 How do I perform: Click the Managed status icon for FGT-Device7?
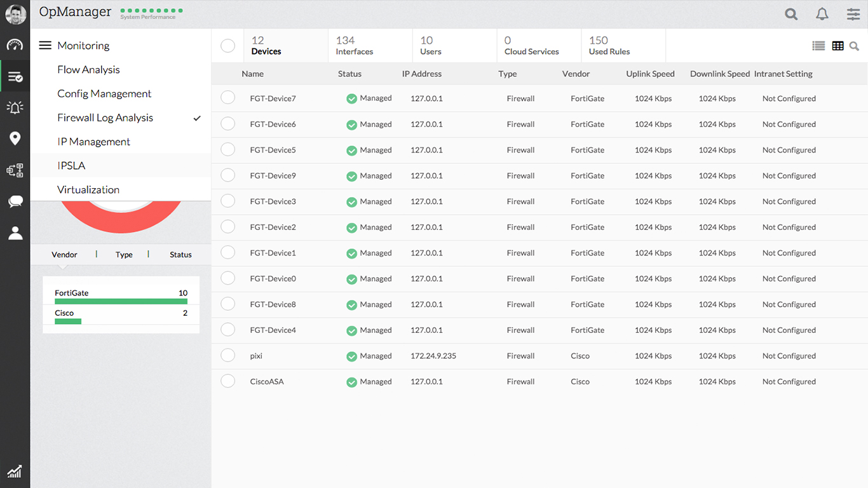tap(351, 99)
